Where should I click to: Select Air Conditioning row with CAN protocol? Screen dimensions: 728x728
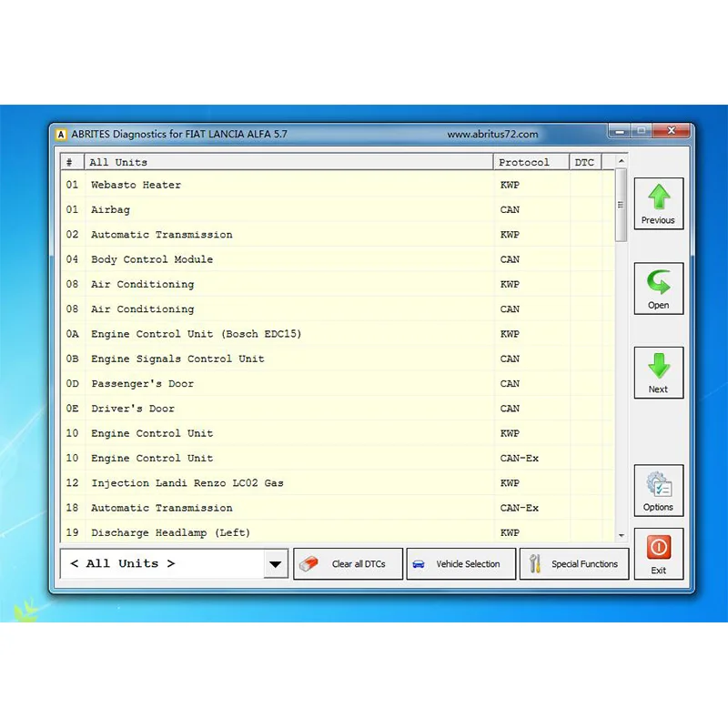[338, 308]
